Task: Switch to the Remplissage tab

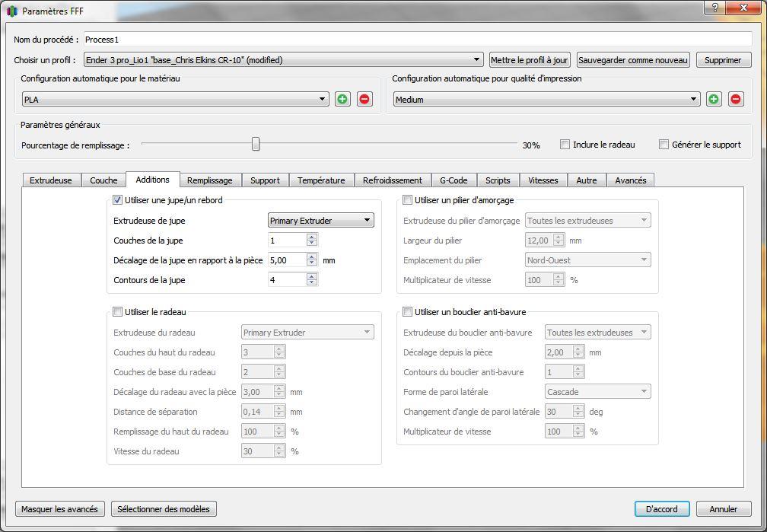Action: tap(210, 180)
